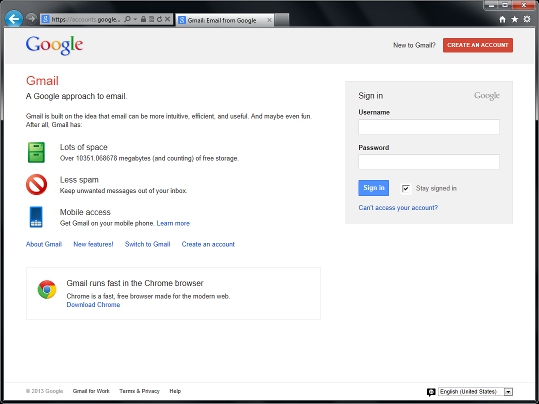The height and width of the screenshot is (404, 539).
Task: Click the Create an account text link
Action: point(208,244)
